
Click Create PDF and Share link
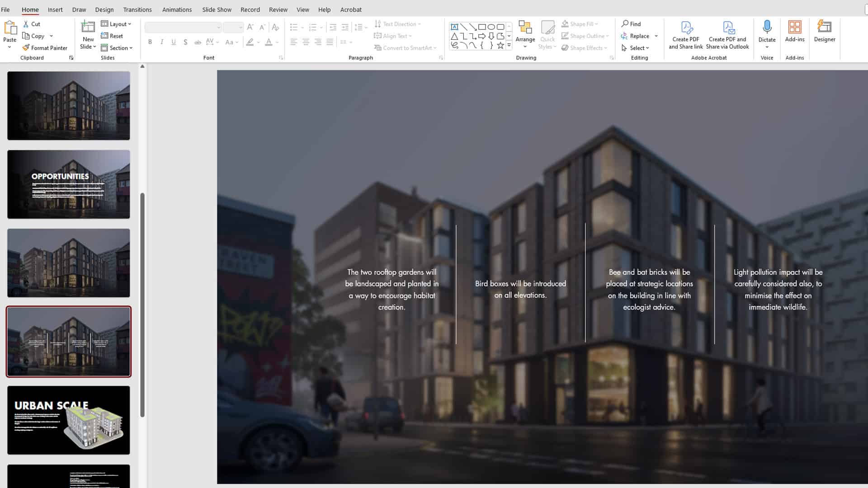[685, 35]
